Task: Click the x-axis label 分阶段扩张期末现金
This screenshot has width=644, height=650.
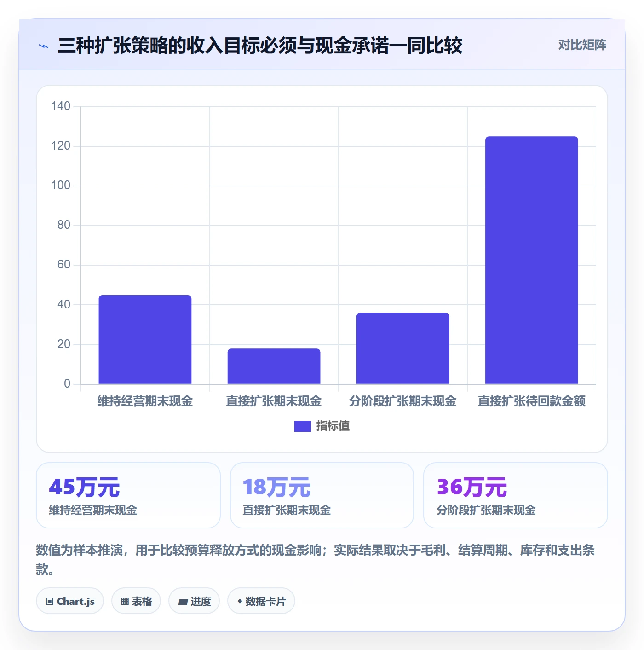Action: [x=402, y=401]
